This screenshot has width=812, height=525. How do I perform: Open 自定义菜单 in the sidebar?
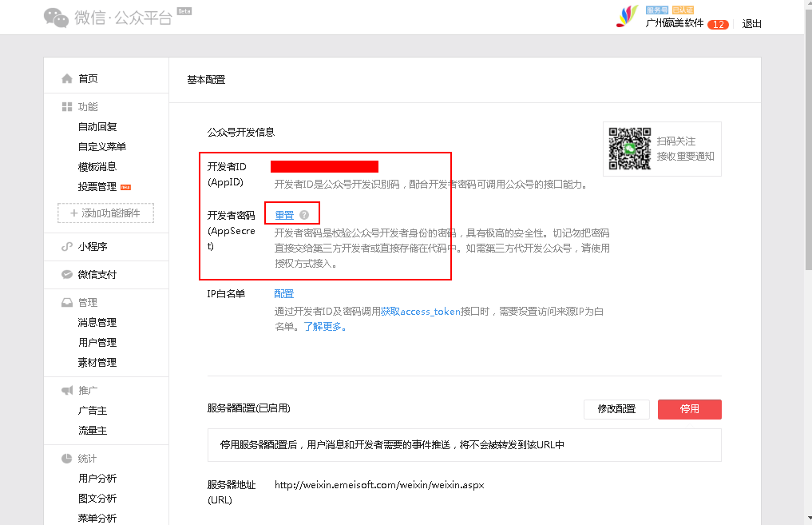102,147
